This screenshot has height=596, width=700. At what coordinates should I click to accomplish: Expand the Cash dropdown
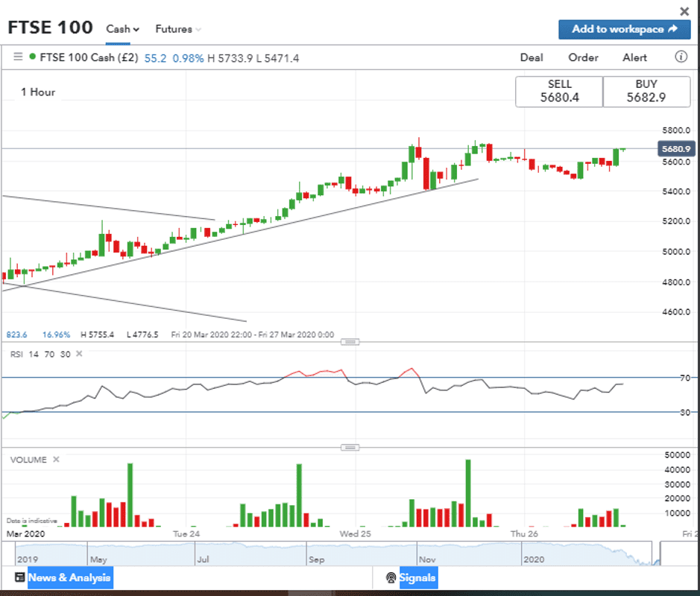pyautogui.click(x=123, y=29)
